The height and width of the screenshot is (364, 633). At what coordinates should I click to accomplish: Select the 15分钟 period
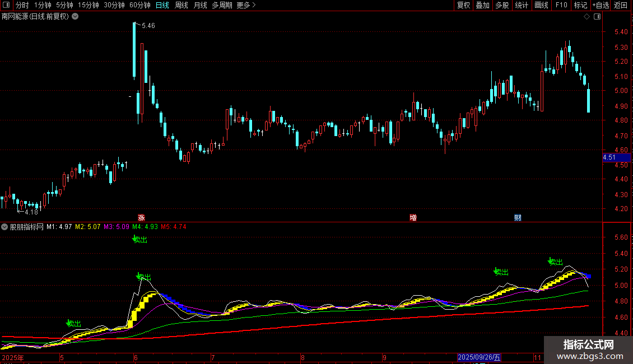click(89, 5)
